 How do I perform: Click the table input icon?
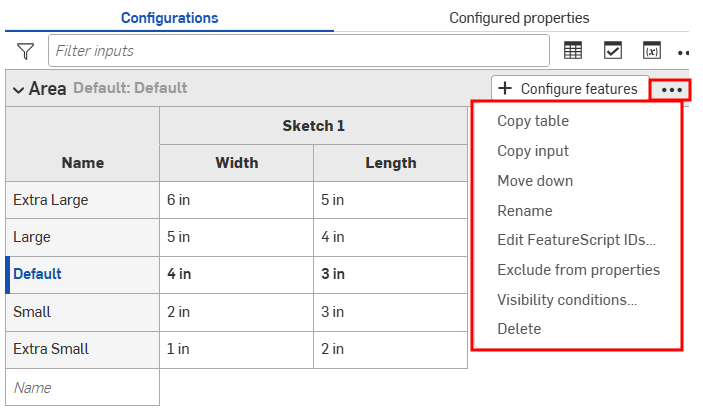pyautogui.click(x=574, y=50)
